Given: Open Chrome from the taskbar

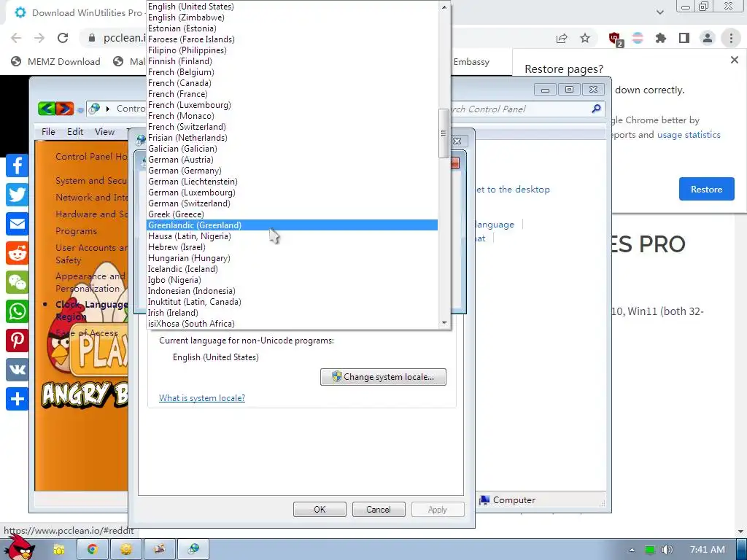Looking at the screenshot, I should 92,550.
